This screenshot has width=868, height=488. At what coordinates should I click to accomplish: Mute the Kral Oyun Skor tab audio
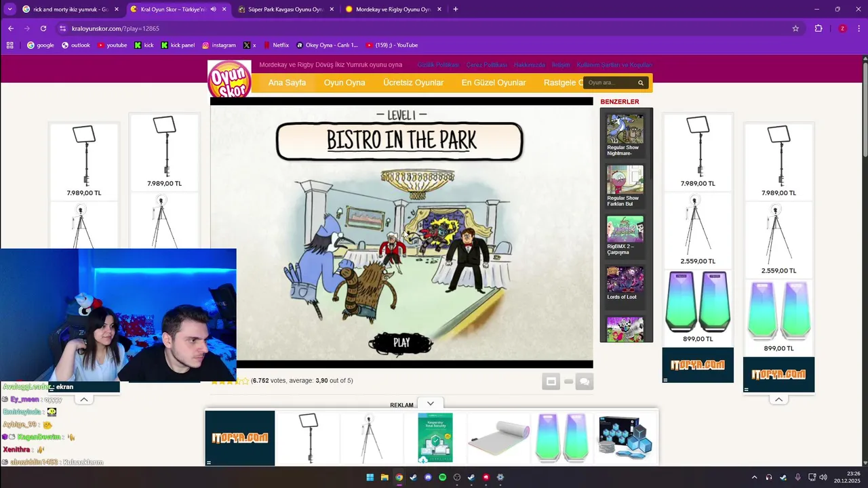click(213, 9)
